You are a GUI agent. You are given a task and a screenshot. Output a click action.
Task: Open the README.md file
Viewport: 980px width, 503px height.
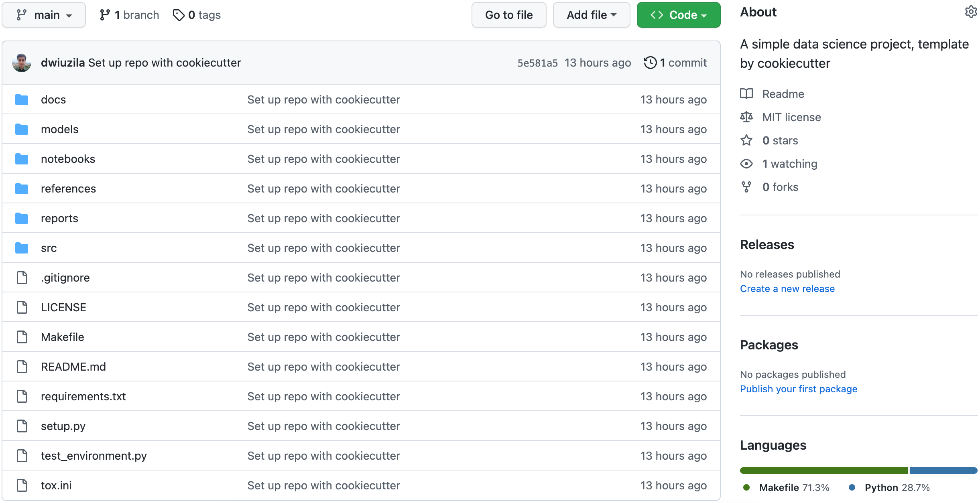click(x=73, y=366)
